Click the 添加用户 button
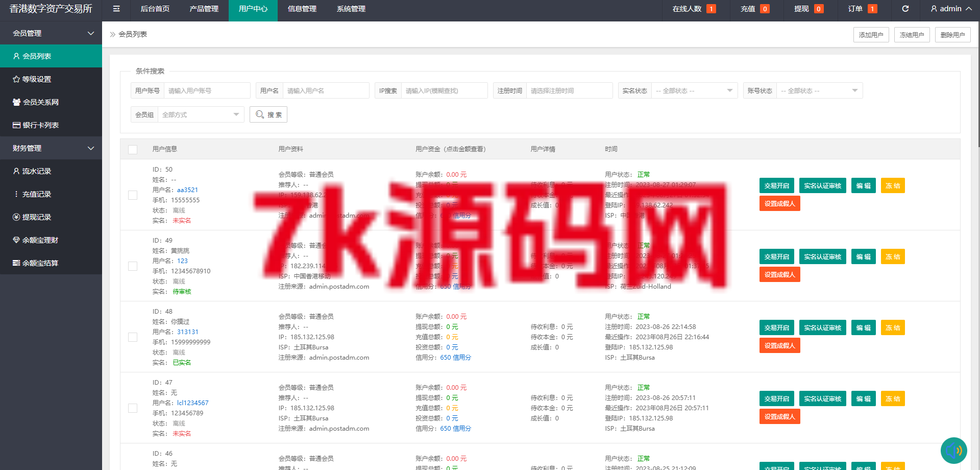 [871, 35]
